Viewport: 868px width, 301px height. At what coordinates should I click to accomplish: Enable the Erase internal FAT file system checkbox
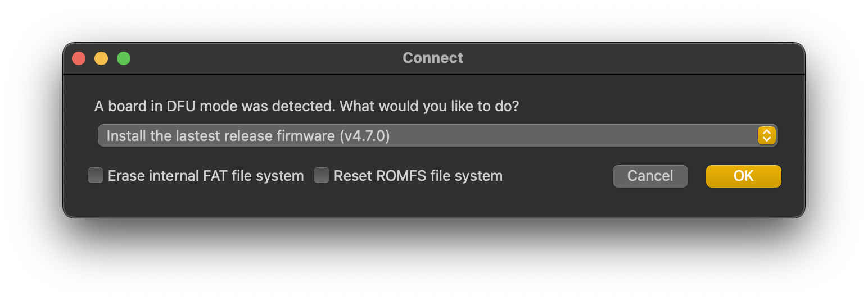click(x=96, y=176)
